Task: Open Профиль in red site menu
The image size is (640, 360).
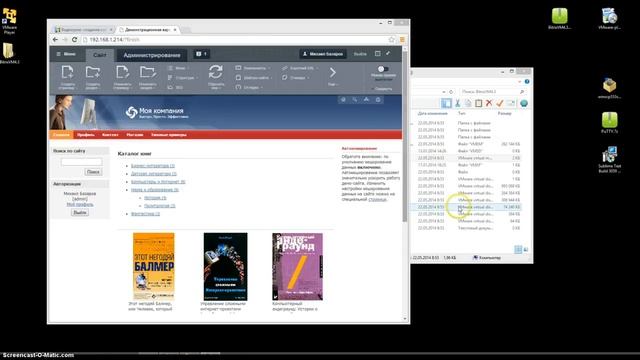Action: (x=86, y=135)
